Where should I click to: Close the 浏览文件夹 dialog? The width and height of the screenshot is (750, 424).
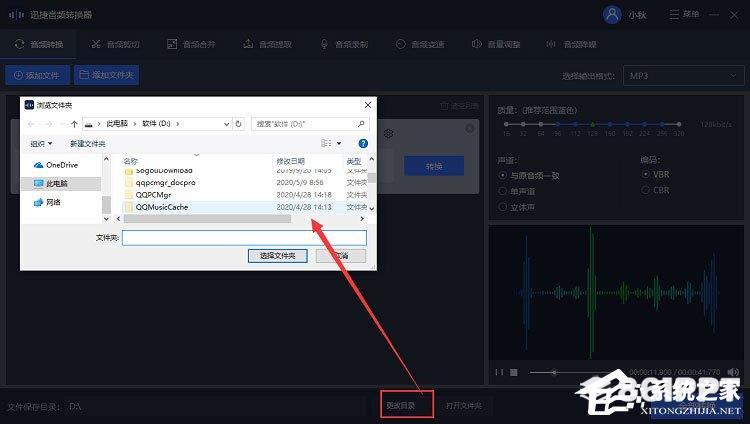pyautogui.click(x=367, y=105)
